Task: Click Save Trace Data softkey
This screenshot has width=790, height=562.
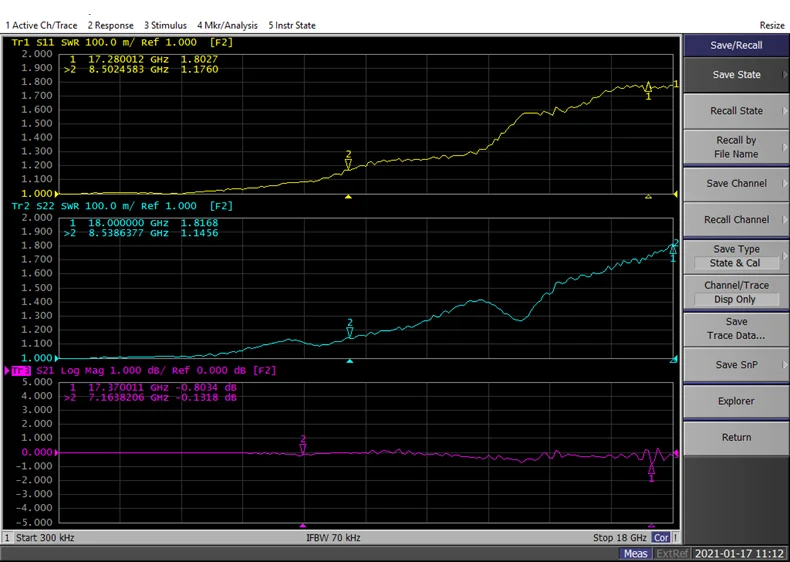Action: (x=736, y=329)
